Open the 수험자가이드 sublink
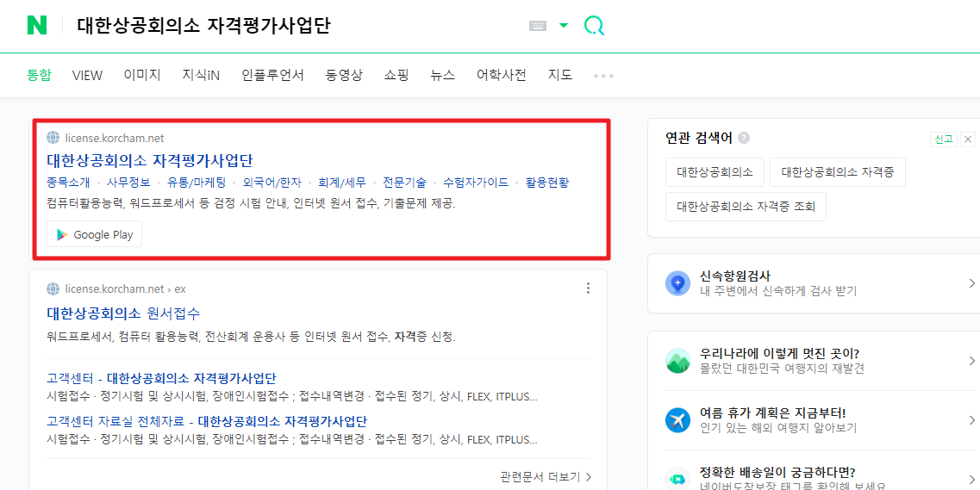Viewport: 980px width, 490px height. click(476, 183)
